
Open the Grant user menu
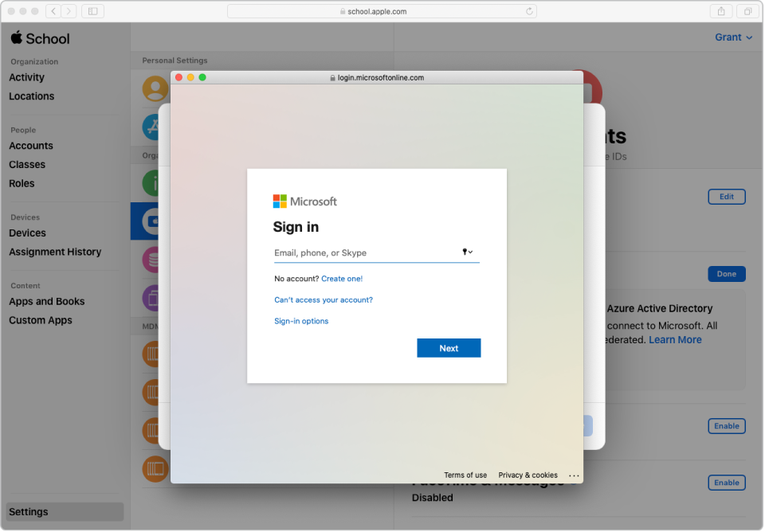tap(734, 37)
